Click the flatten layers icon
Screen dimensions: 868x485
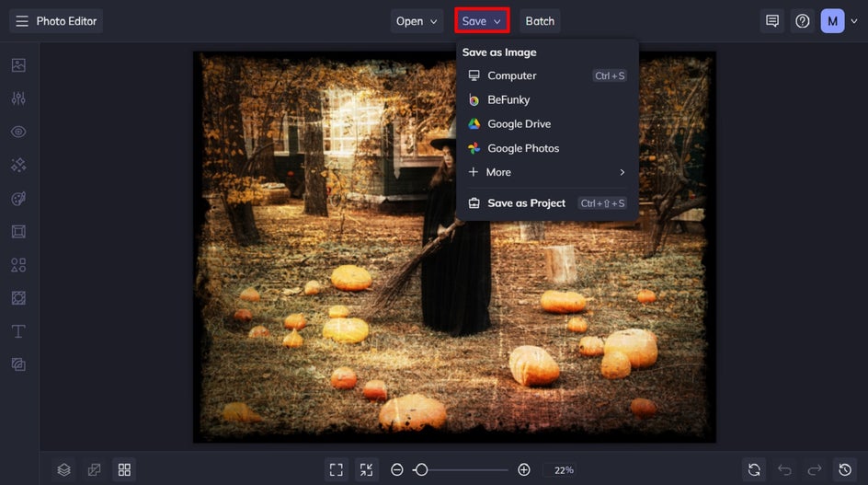(x=94, y=470)
